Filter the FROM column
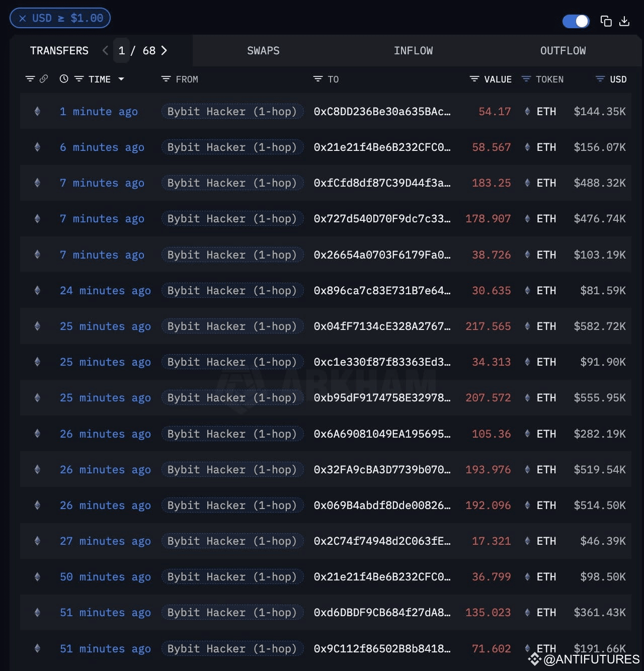Image resolution: width=644 pixels, height=671 pixels. [x=166, y=79]
